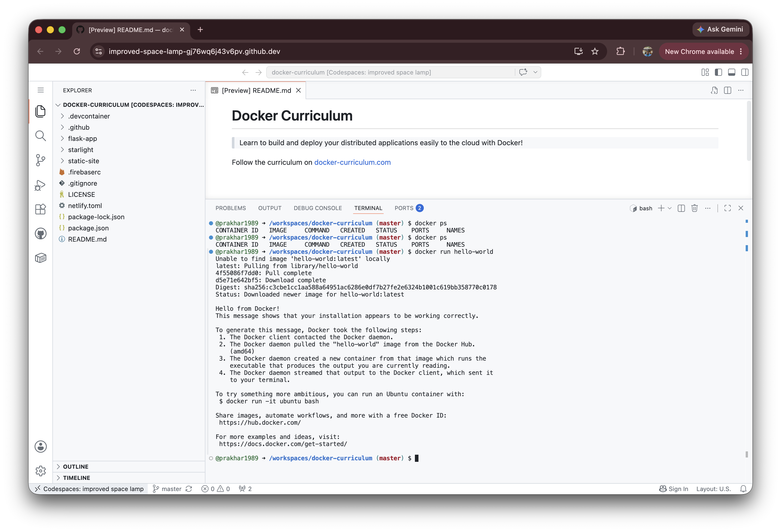This screenshot has height=532, width=781.
Task: Open terminal panel More Actions ellipsis
Action: click(x=708, y=208)
